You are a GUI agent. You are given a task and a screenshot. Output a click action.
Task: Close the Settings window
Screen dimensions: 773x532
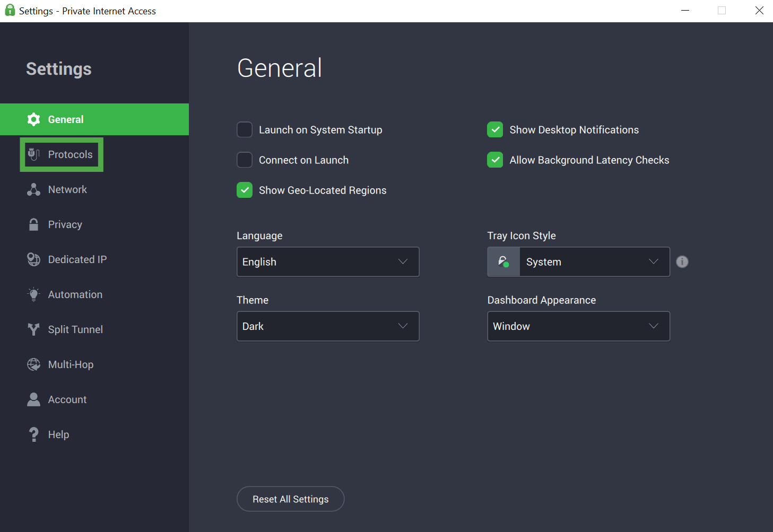759,11
